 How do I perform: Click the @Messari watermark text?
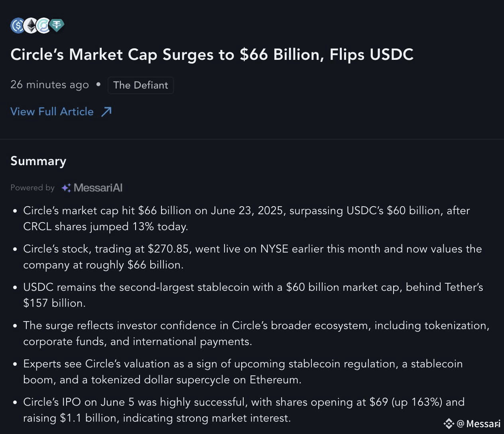(x=478, y=424)
